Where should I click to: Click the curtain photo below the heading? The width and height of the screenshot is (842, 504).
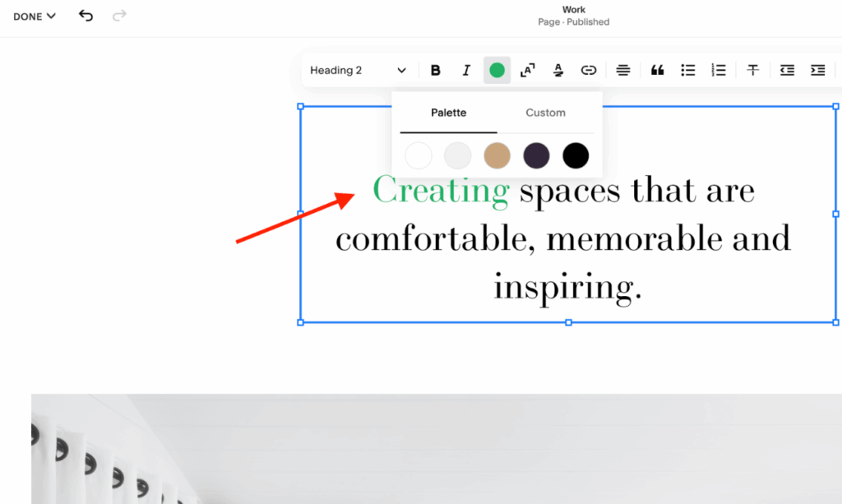(x=437, y=449)
